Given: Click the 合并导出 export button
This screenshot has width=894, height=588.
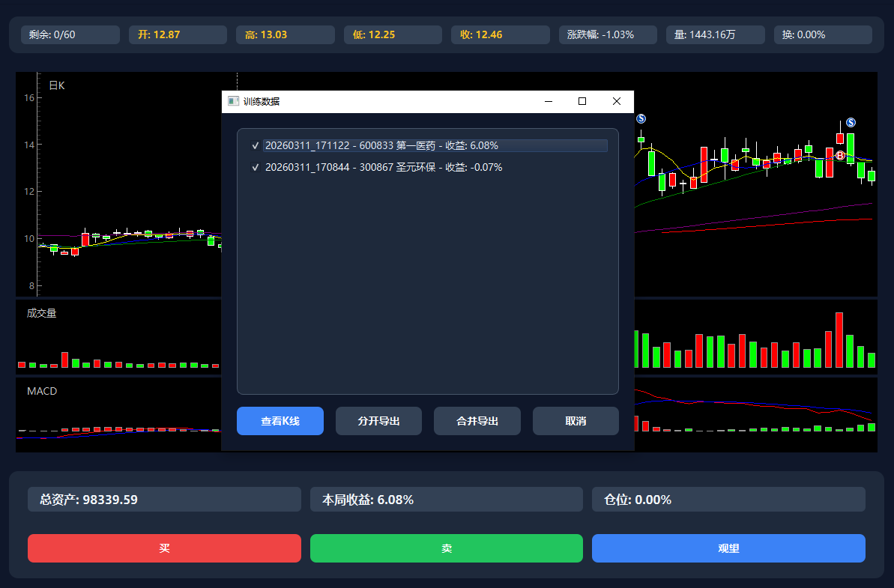Looking at the screenshot, I should pyautogui.click(x=477, y=421).
